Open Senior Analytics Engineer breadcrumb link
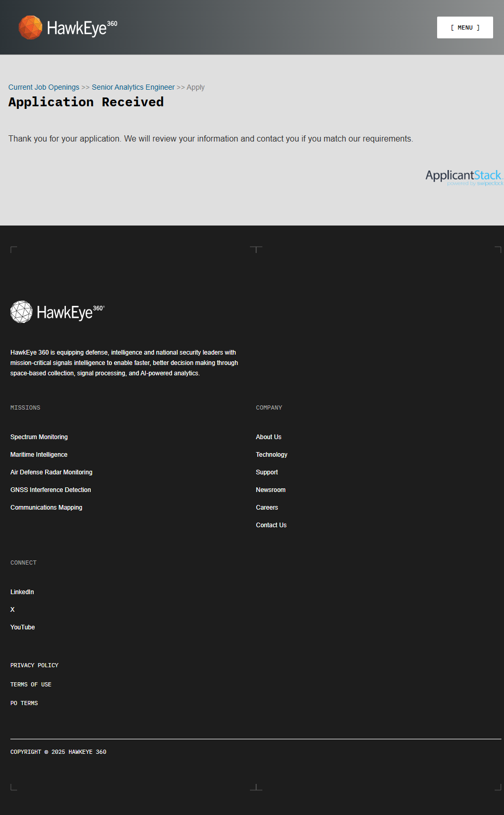Viewport: 504px width, 815px height. pyautogui.click(x=133, y=87)
